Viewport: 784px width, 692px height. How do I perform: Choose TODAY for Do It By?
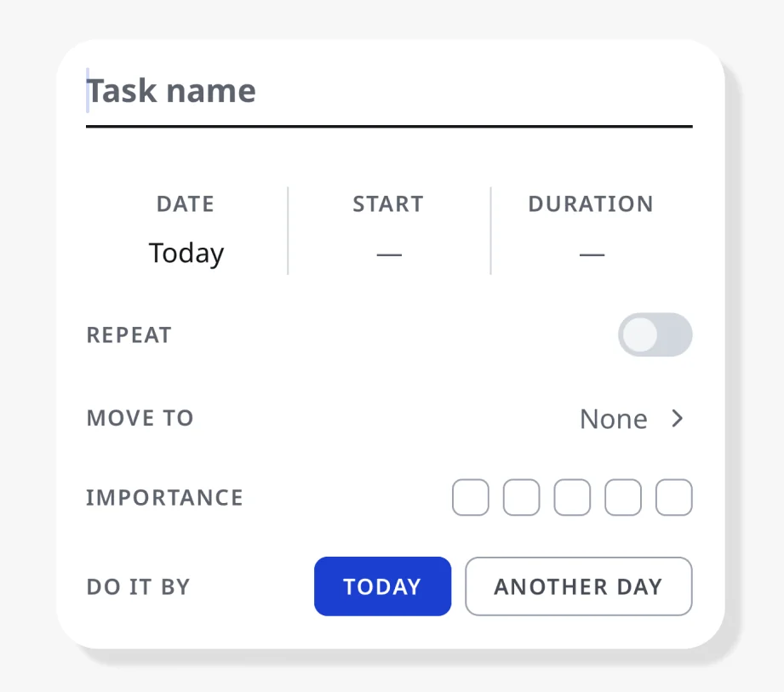[x=382, y=586]
